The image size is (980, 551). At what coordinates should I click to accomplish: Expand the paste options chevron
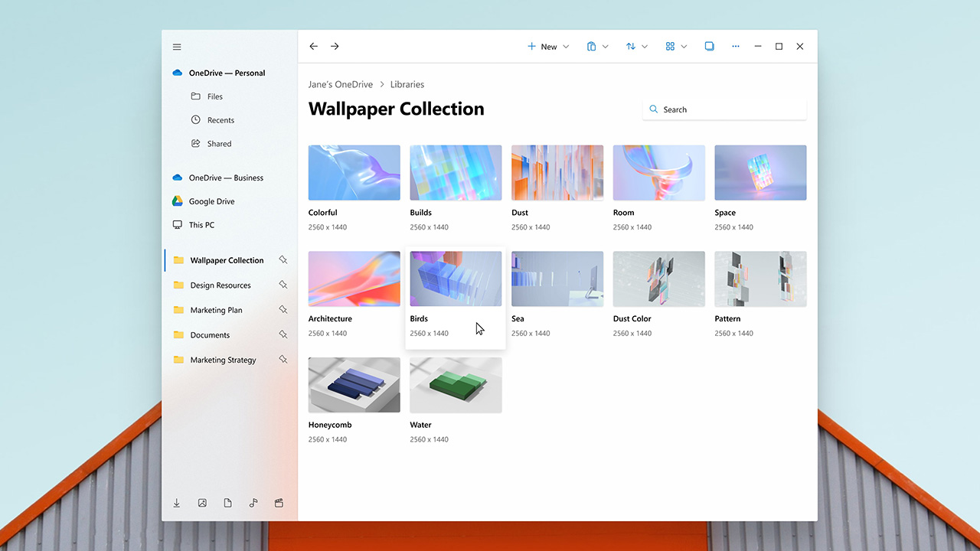click(x=606, y=47)
